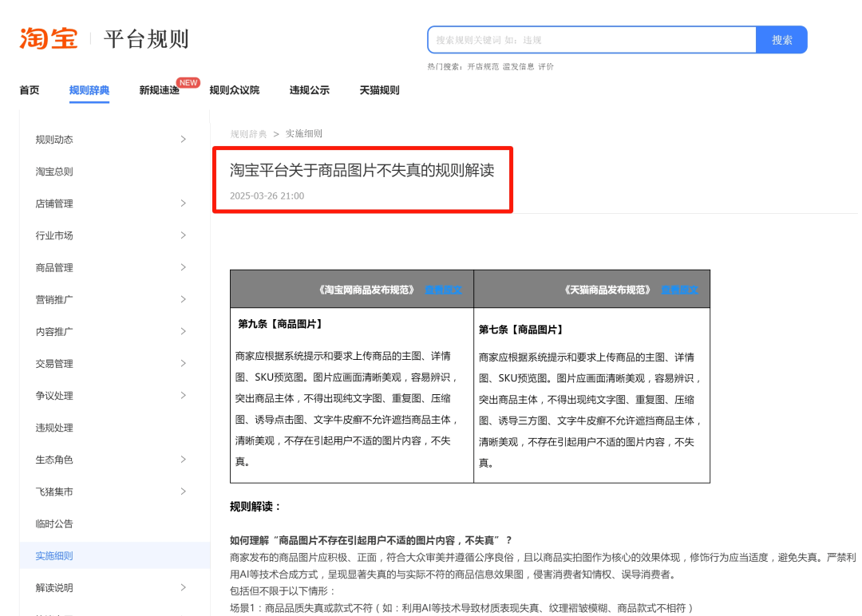Open the 新规速递 tab
Screen dimensions: 862x616
(159, 90)
